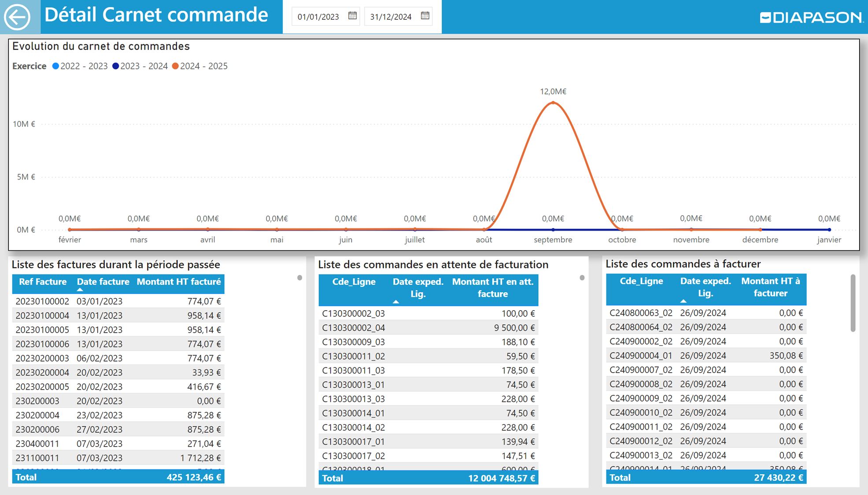Select the 2023 - 2024 legend swatch
Screen dimensions: 868x495
pos(115,66)
